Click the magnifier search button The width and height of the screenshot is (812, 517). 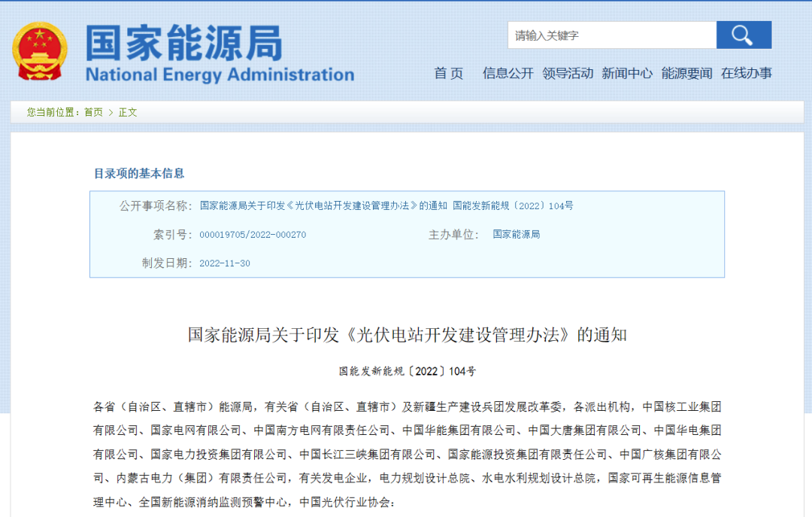(x=744, y=35)
